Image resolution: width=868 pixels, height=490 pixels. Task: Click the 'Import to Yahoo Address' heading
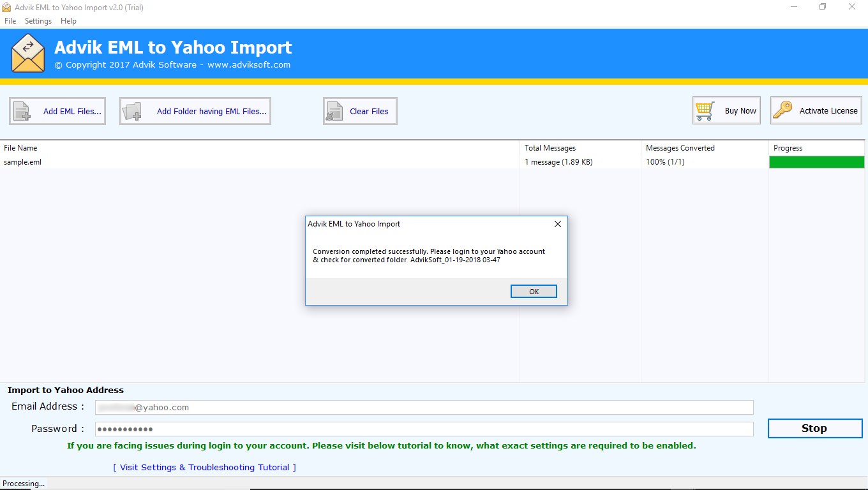pyautogui.click(x=66, y=390)
